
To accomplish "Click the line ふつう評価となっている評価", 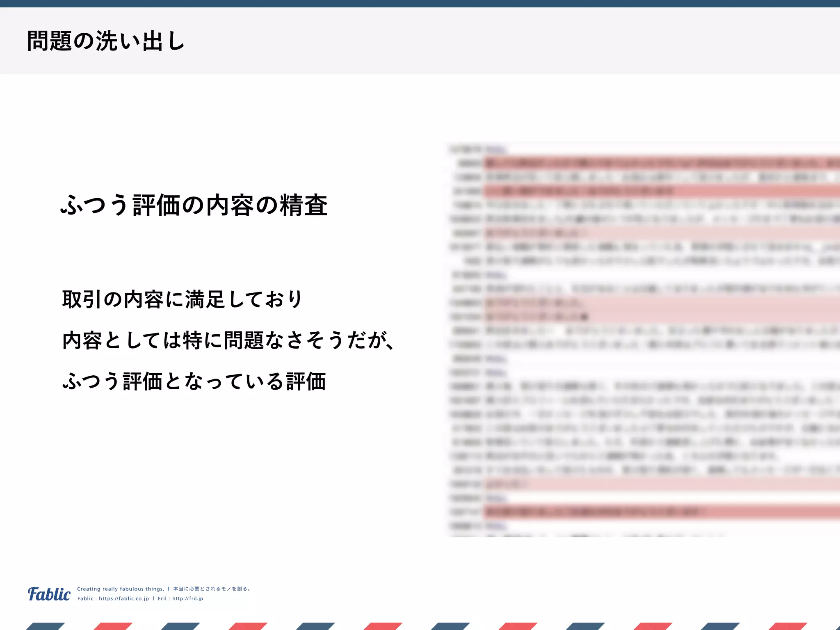I will pyautogui.click(x=194, y=381).
